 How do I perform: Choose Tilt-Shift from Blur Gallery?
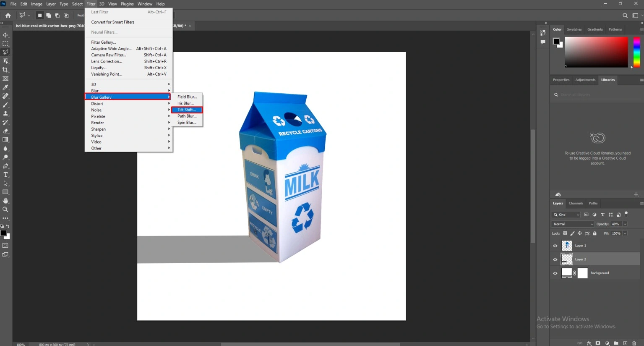click(x=187, y=110)
